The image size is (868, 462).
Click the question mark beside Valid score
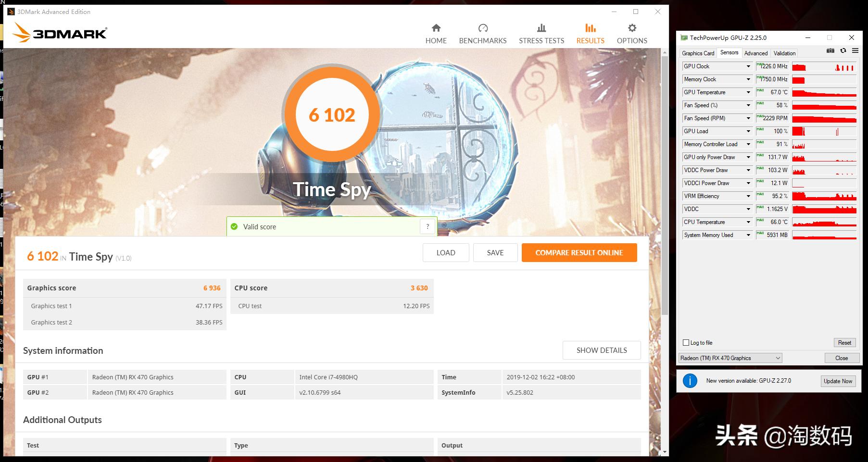coord(428,226)
